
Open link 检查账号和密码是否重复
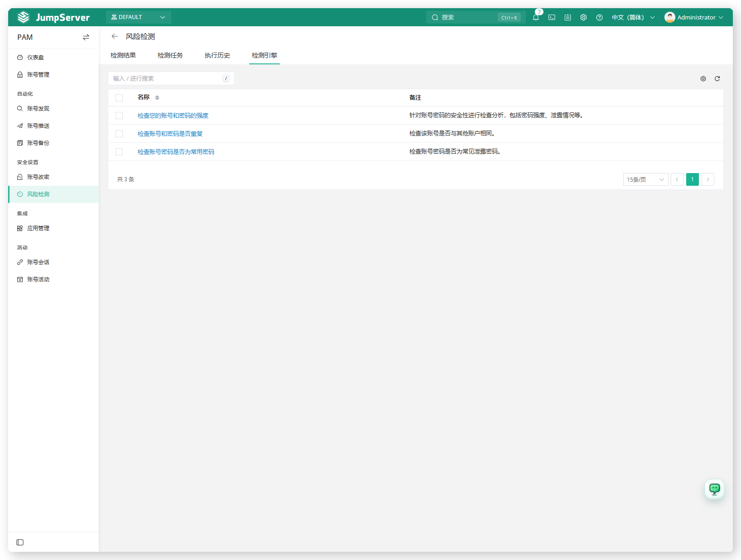(170, 134)
